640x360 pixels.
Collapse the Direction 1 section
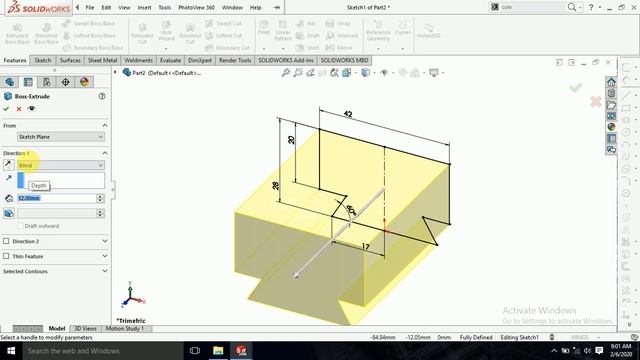(x=104, y=153)
